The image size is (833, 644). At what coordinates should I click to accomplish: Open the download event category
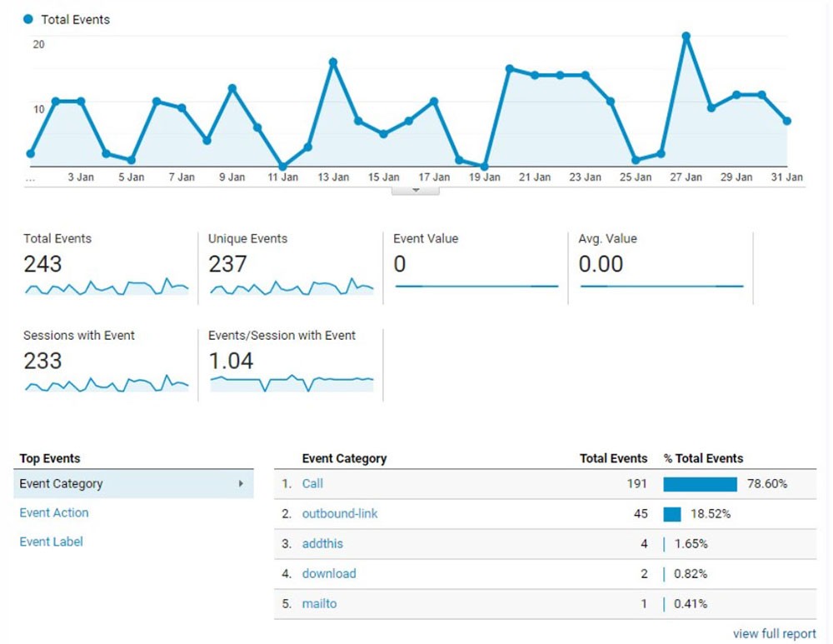tap(329, 573)
